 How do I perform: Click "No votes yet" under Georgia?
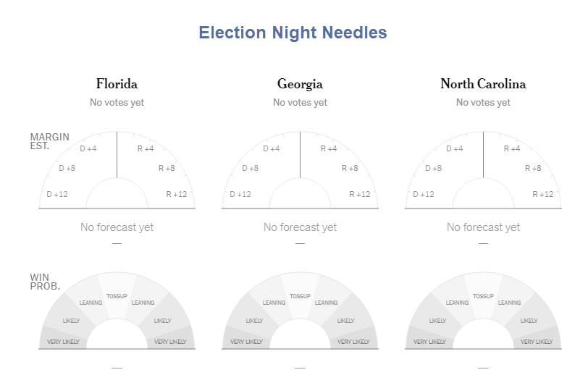(x=300, y=102)
